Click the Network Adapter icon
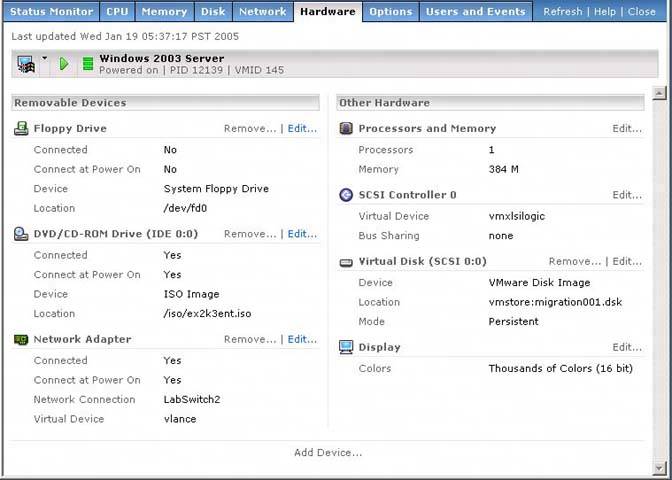This screenshot has width=672, height=480. pos(21,339)
